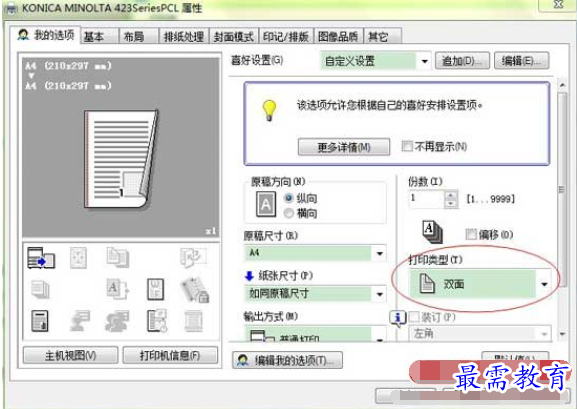Click the 打印机信息(F) button

coord(170,355)
